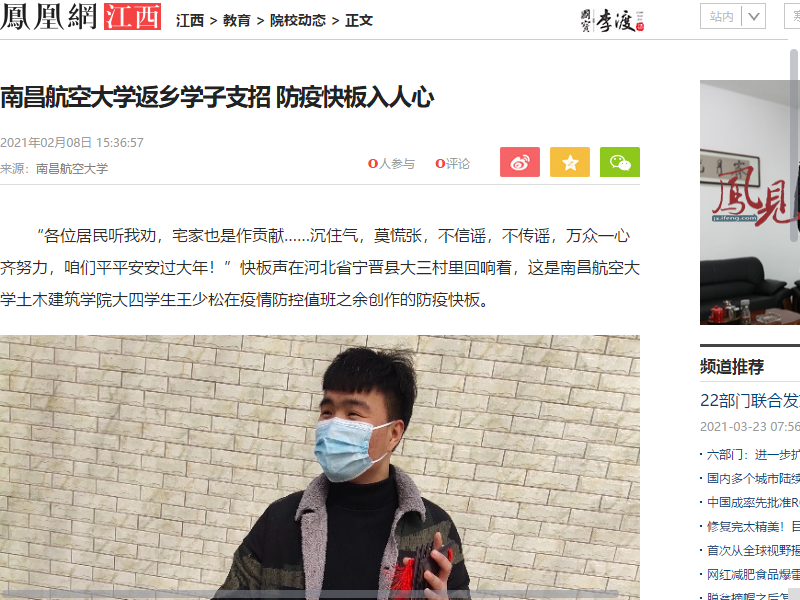Open the 网红减肥食品爆雷 article link
800x600 pixels.
tap(753, 574)
